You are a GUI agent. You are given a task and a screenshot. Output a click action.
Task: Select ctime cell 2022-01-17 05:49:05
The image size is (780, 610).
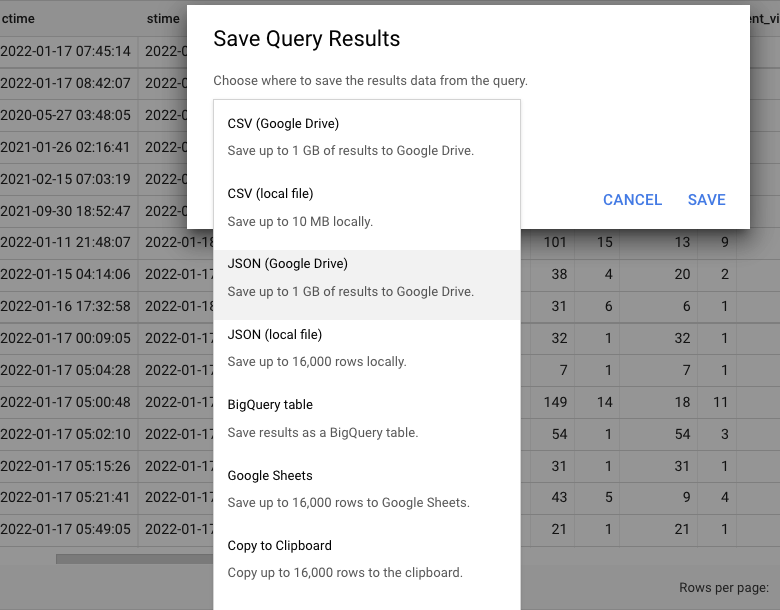(66, 529)
